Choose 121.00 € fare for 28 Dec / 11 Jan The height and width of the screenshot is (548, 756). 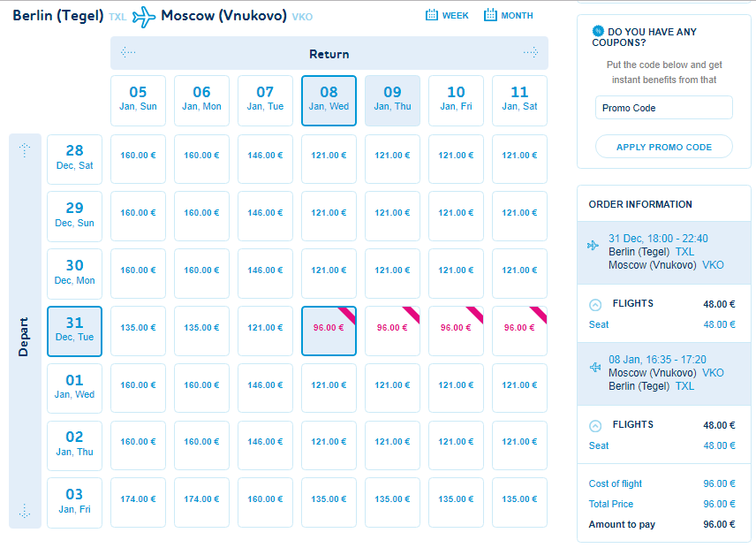coord(519,159)
